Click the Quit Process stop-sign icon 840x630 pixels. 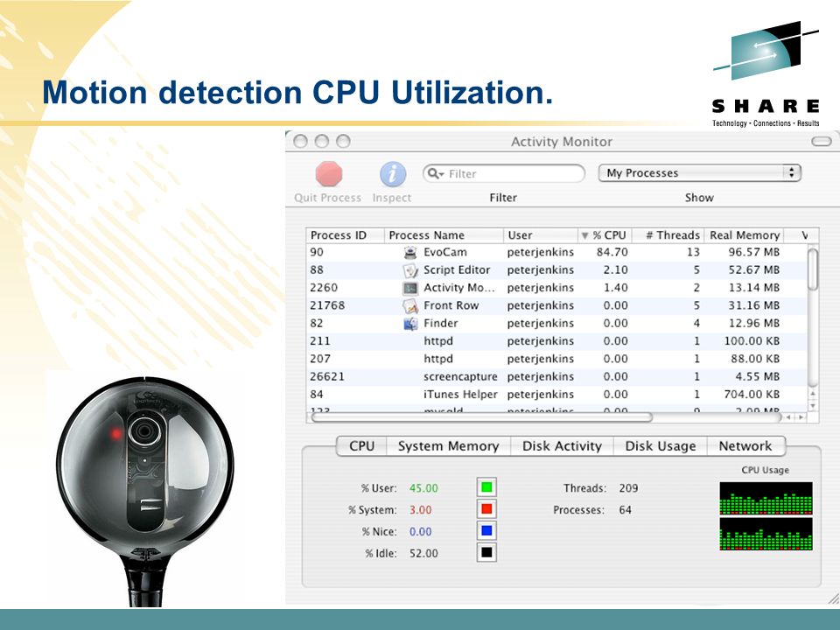point(328,174)
